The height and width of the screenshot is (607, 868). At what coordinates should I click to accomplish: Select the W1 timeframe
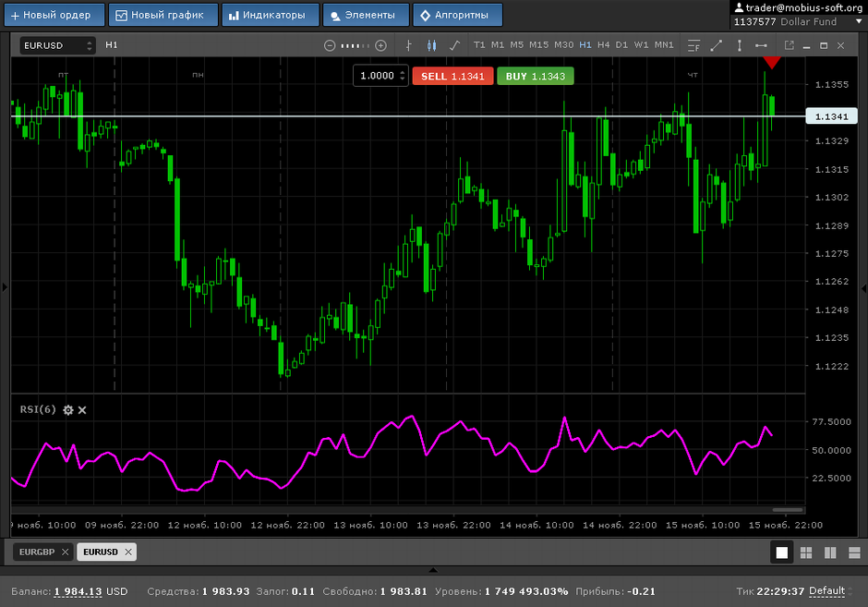[x=641, y=45]
